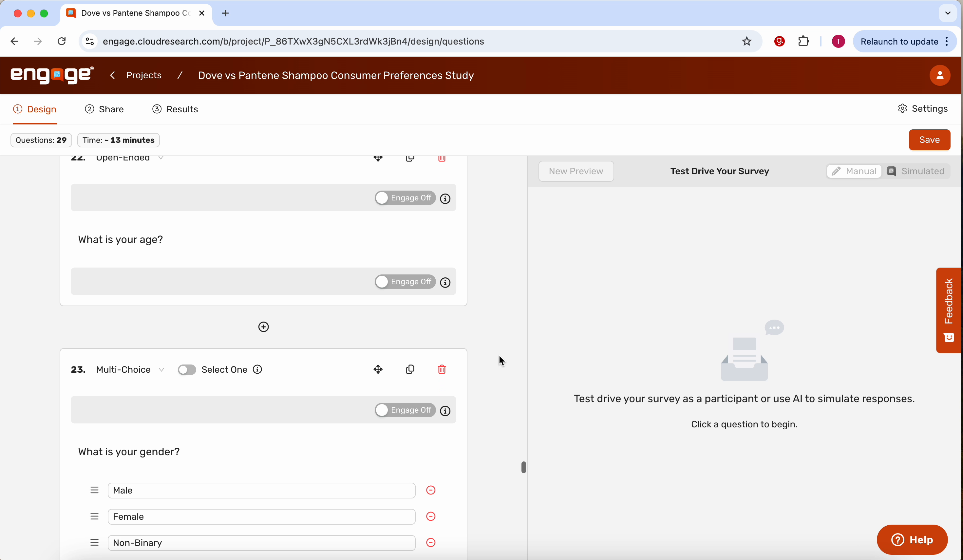Image resolution: width=963 pixels, height=560 pixels.
Task: Open the Feedback side tab
Action: [949, 310]
